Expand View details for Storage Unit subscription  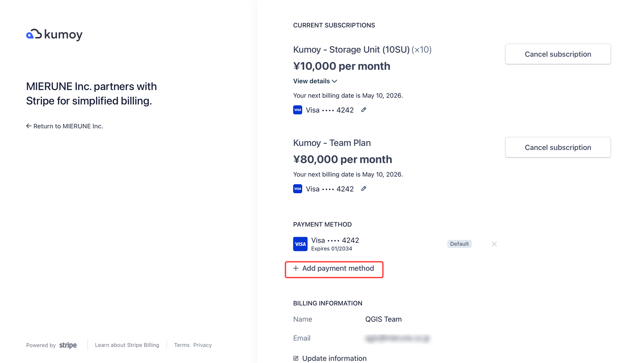pos(311,81)
